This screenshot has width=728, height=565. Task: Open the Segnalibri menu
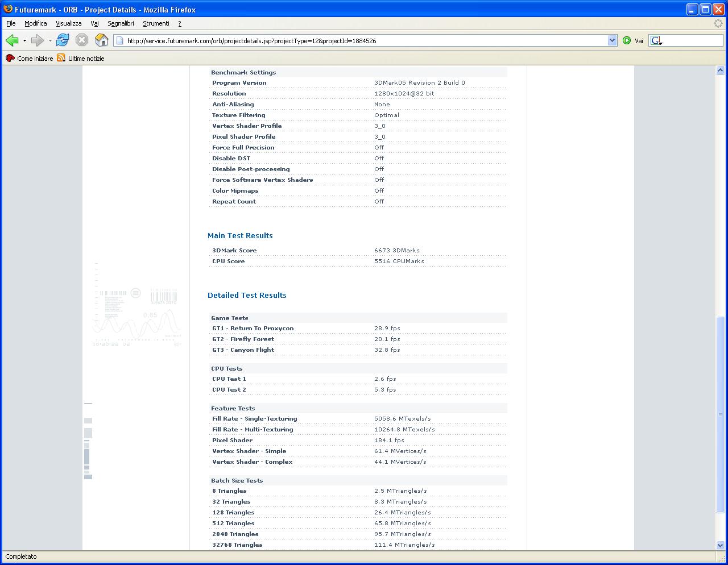[x=121, y=23]
